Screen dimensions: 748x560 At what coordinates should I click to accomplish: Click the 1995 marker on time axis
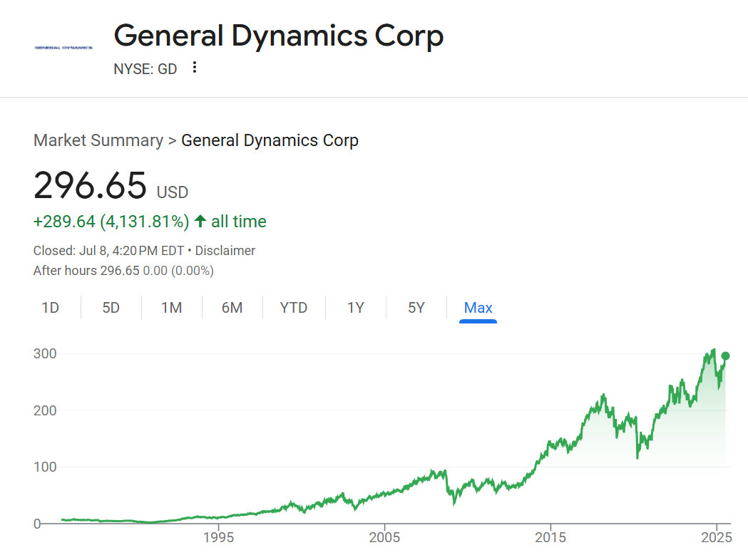click(x=218, y=536)
